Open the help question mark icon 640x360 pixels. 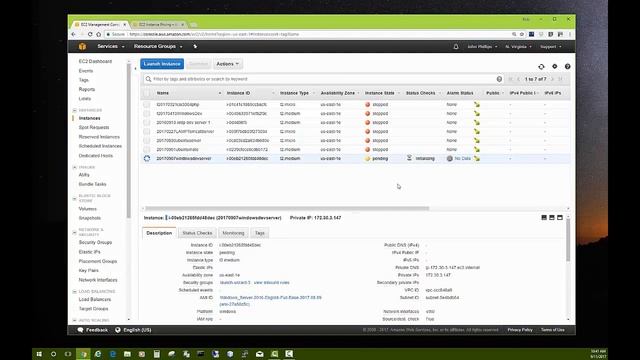(567, 66)
